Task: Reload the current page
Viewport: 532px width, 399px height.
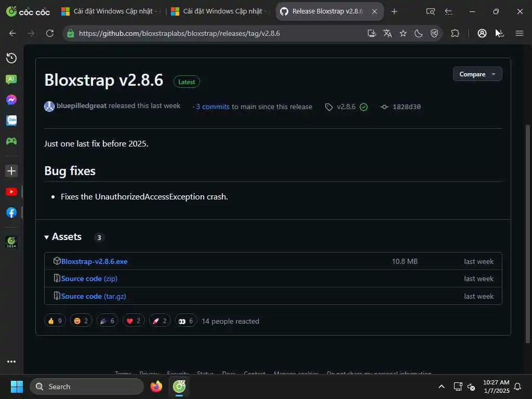Action: (50, 33)
